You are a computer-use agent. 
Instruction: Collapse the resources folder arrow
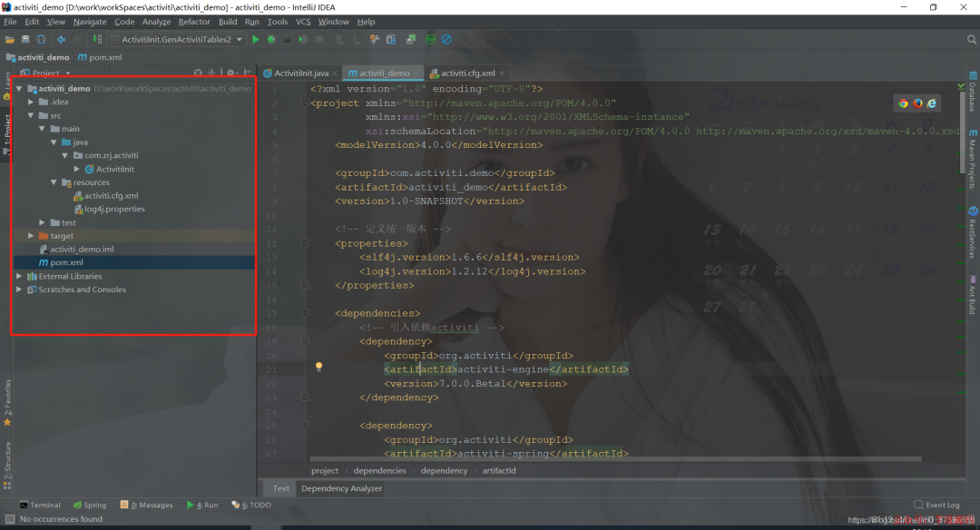[54, 182]
